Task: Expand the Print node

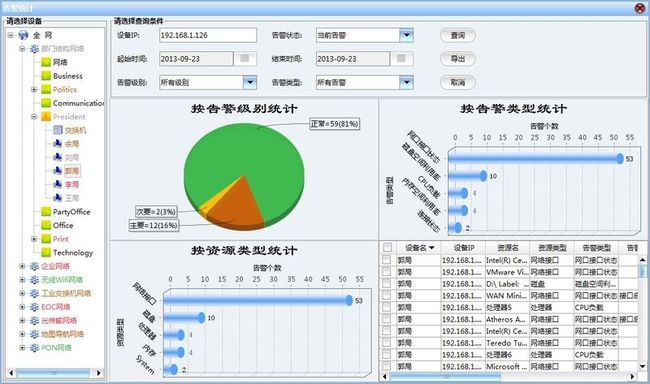Action: pos(34,239)
